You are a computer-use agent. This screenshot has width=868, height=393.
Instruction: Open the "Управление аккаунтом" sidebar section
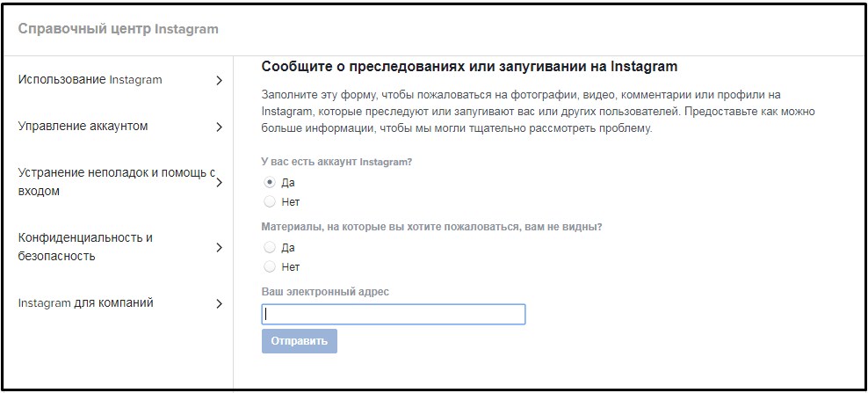tap(83, 126)
